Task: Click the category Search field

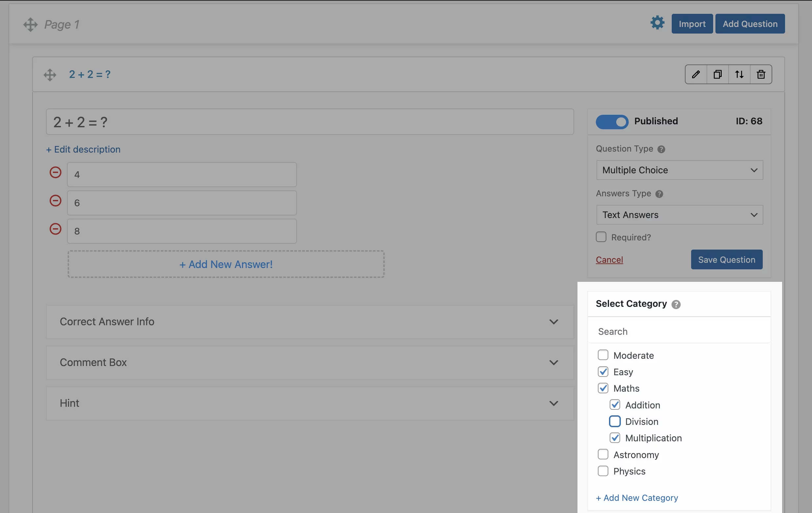Action: click(679, 331)
